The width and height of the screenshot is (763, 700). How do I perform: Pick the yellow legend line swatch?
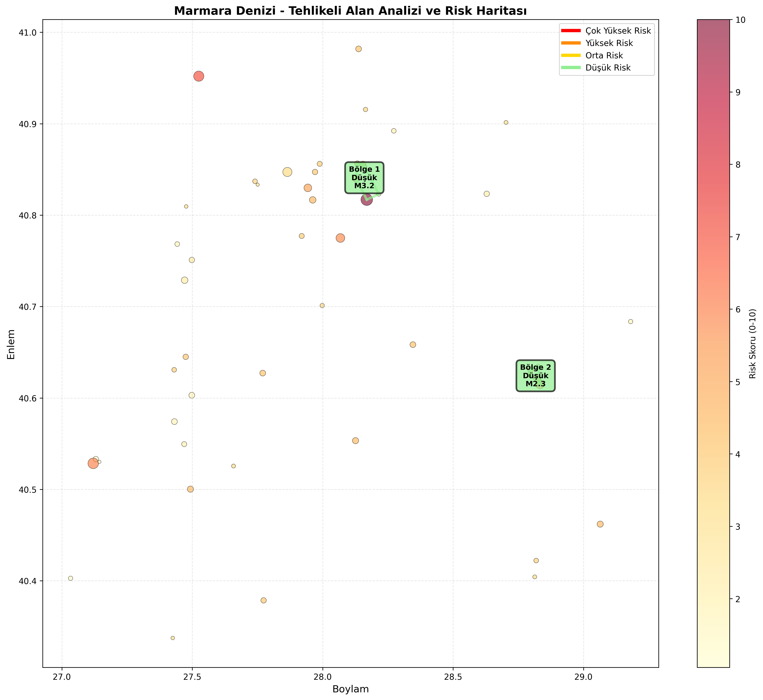tap(570, 55)
